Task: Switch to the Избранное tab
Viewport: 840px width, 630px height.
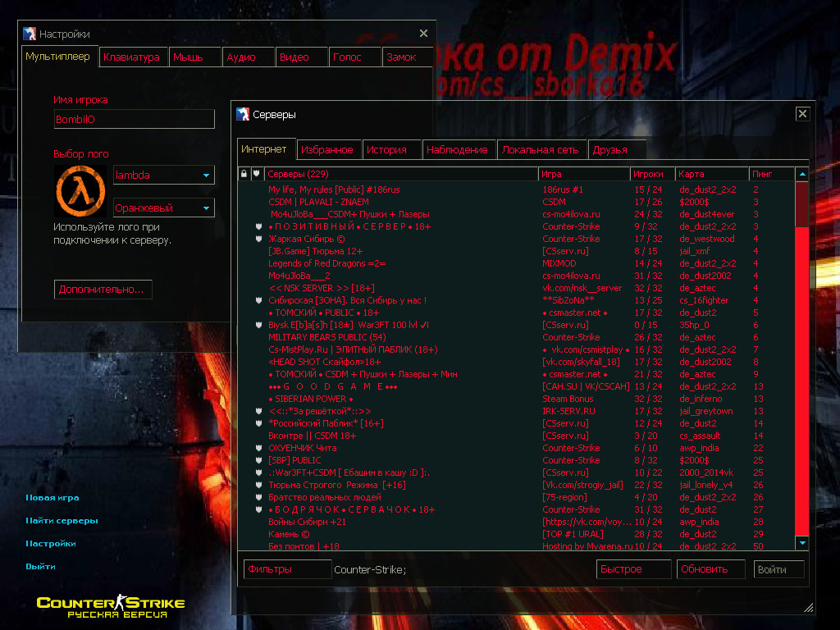Action: tap(327, 150)
